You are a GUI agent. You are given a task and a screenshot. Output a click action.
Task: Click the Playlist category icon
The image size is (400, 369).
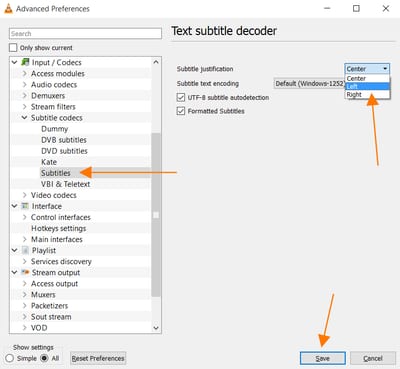click(25, 250)
